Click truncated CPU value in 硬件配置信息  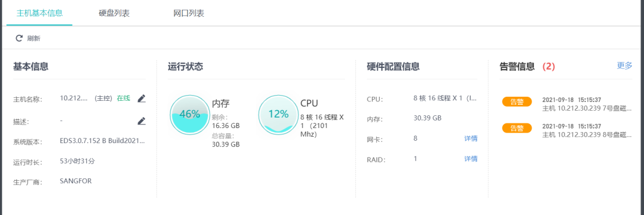point(445,99)
